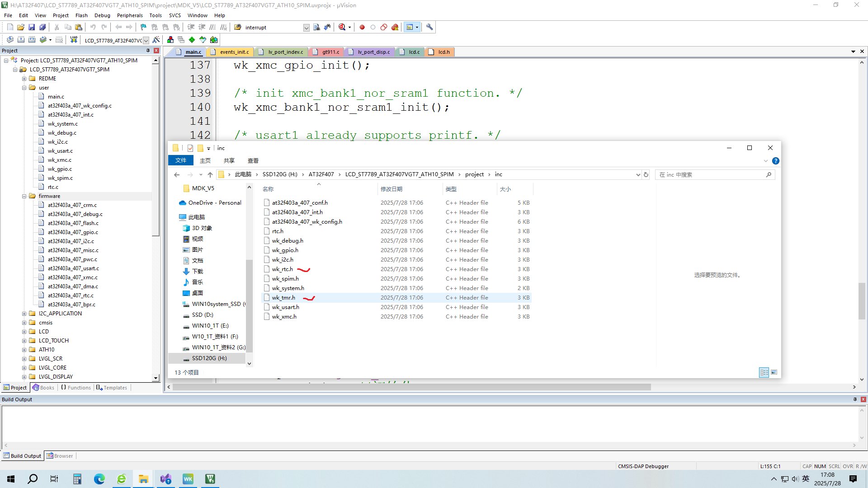Click the Build target toolbar icon

[21, 40]
